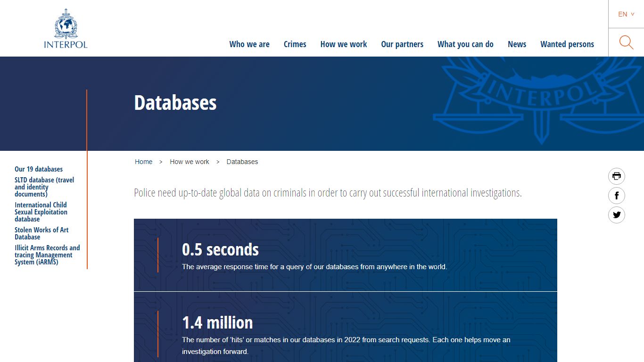Expand the EN language dropdown
Viewport: 644px width, 362px height.
coord(626,14)
